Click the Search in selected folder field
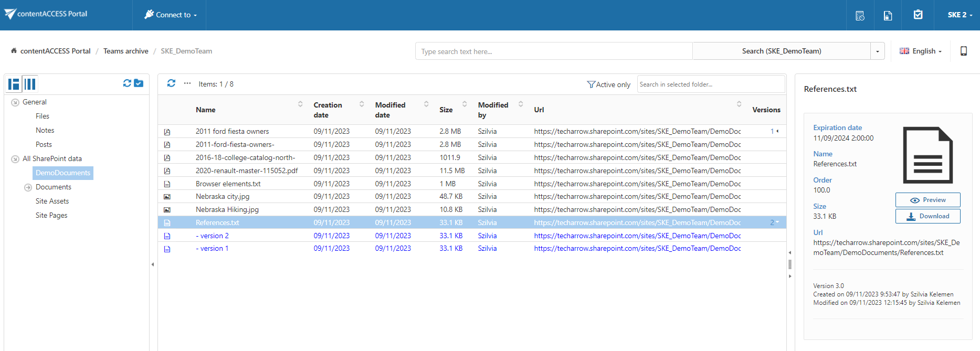 [710, 84]
